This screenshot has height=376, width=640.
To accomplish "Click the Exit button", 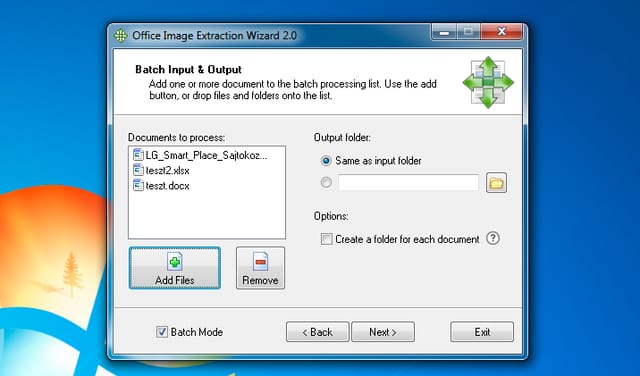I will click(482, 332).
